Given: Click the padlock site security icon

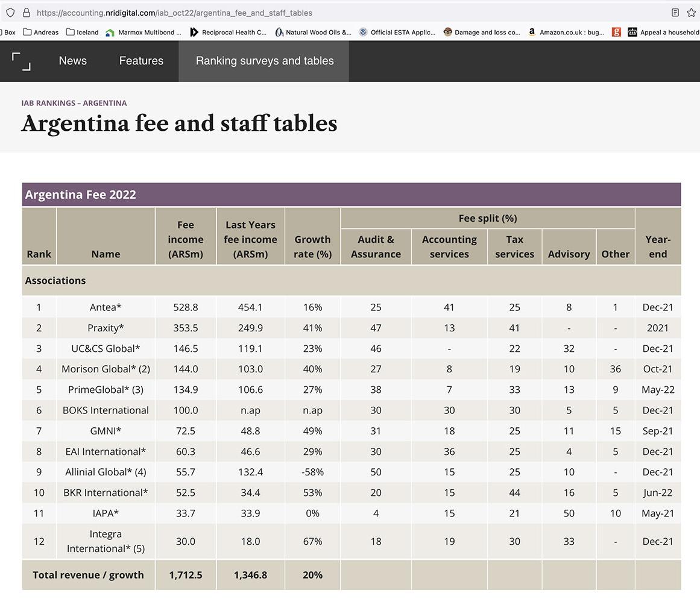Looking at the screenshot, I should [x=26, y=13].
